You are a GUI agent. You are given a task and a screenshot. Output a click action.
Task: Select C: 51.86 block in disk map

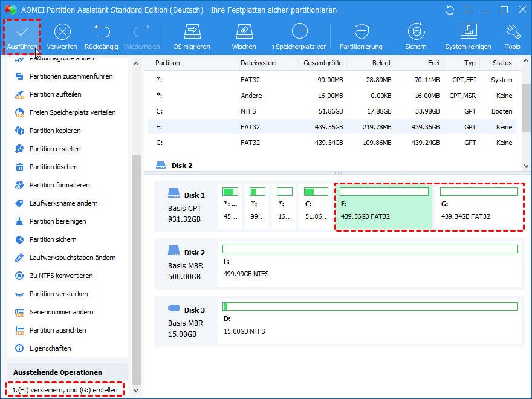(316, 207)
